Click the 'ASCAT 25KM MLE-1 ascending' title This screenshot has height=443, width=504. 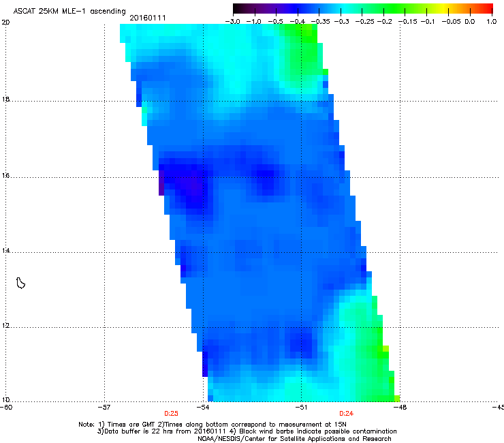coord(69,12)
